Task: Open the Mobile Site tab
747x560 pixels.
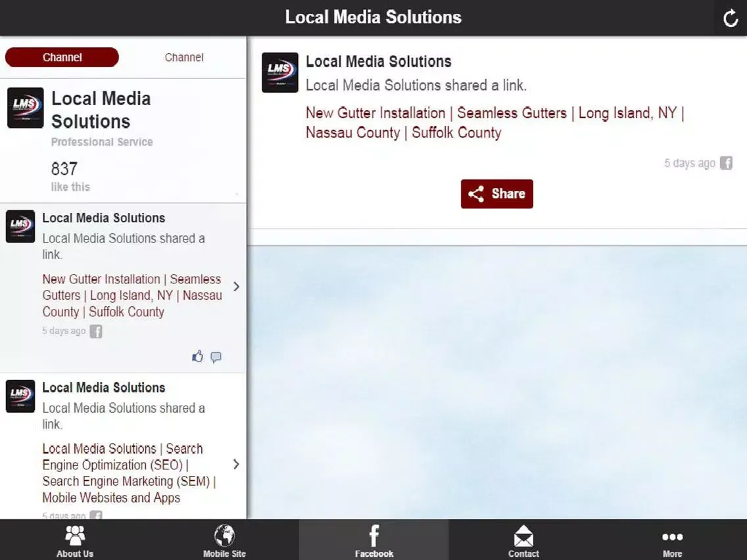Action: click(224, 540)
